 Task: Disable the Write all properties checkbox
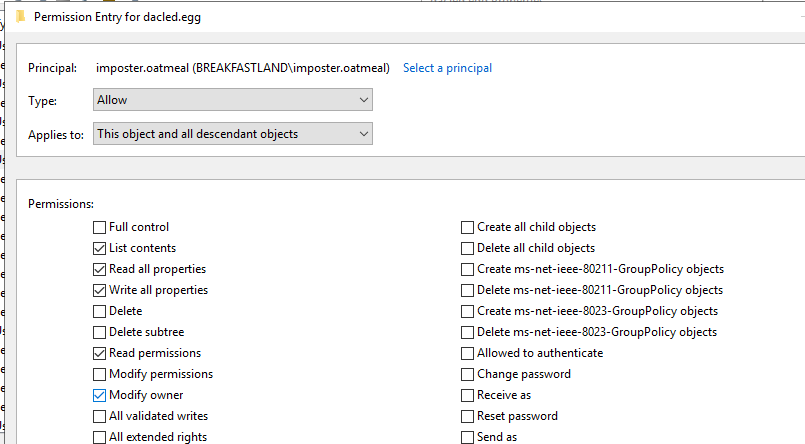[99, 290]
